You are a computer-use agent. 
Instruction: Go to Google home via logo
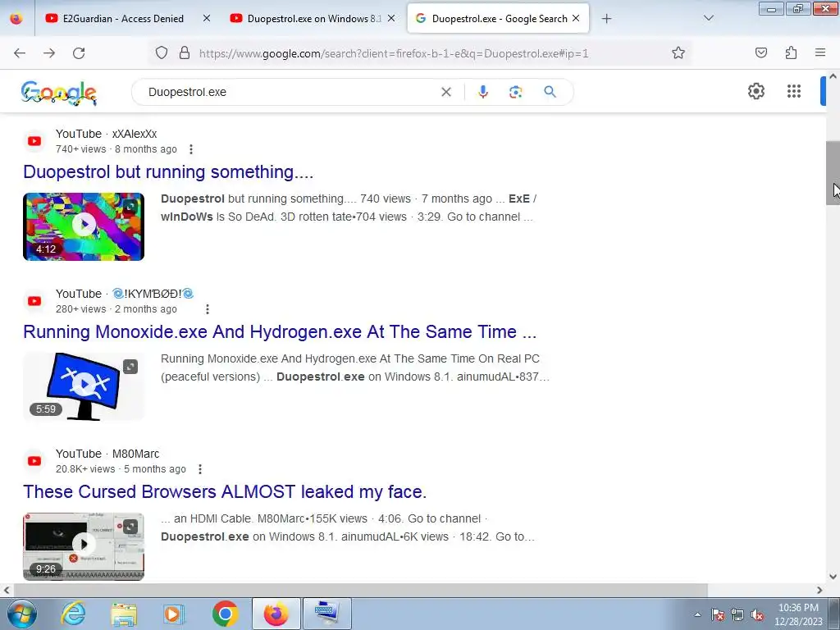pyautogui.click(x=59, y=93)
